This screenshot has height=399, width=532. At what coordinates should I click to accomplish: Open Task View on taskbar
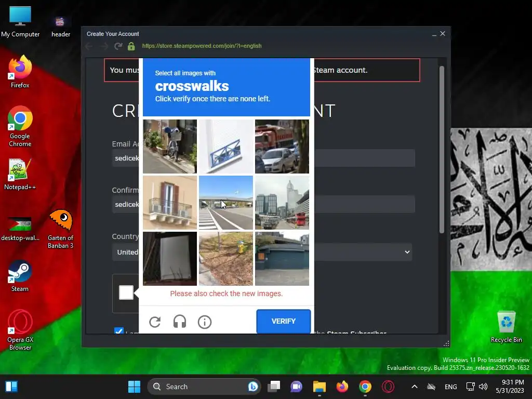(x=274, y=387)
